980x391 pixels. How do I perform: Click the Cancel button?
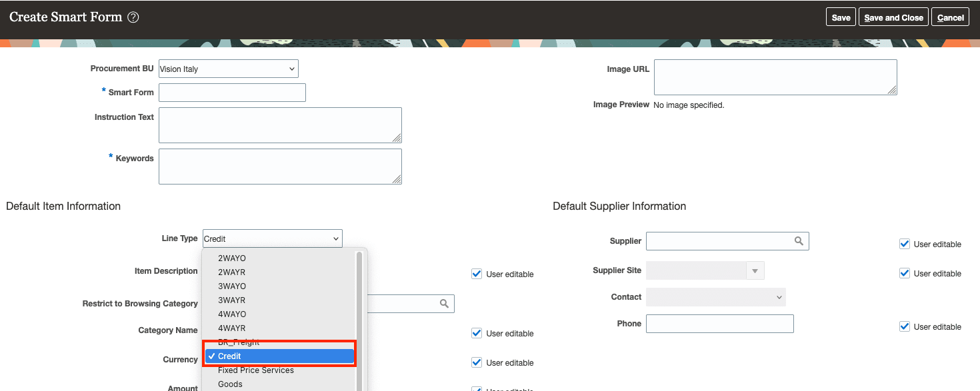pyautogui.click(x=950, y=17)
